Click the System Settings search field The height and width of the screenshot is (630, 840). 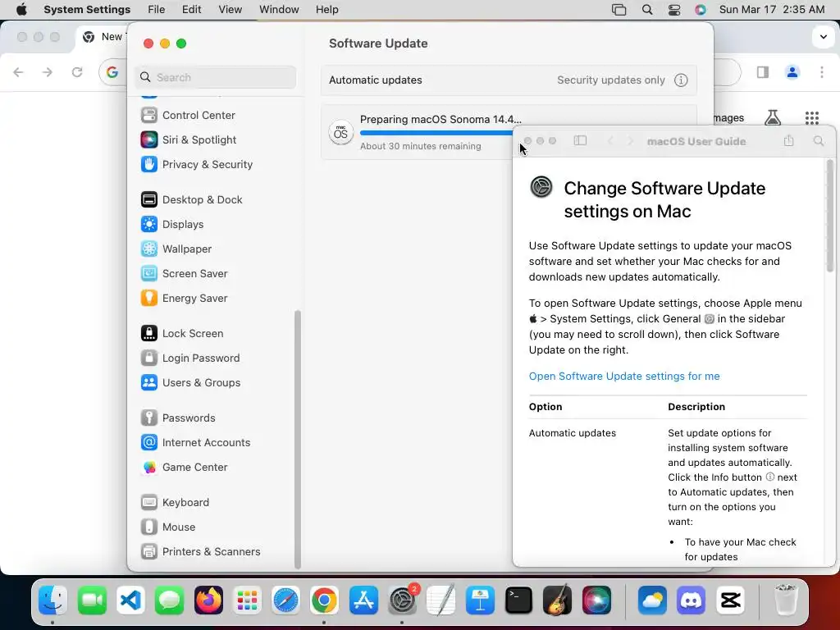point(216,77)
